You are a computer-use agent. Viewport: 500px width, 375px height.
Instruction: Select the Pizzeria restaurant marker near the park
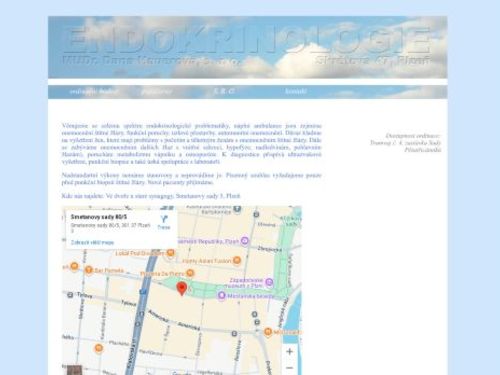(x=190, y=273)
